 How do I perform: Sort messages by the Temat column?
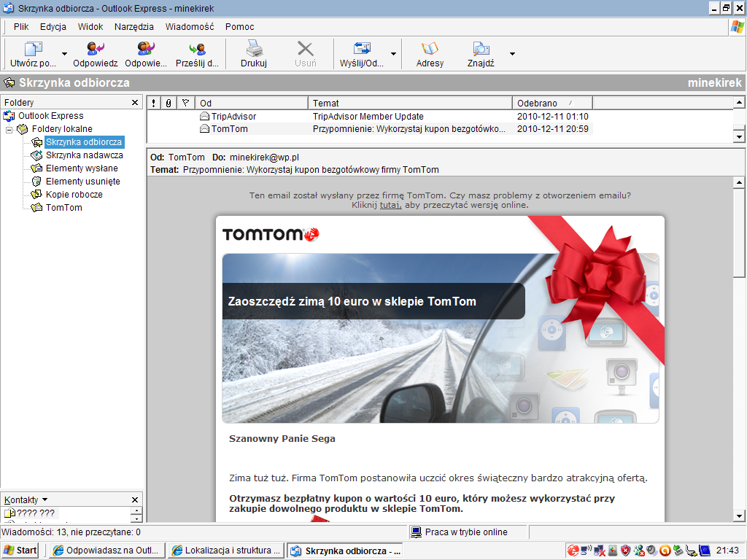point(410,103)
